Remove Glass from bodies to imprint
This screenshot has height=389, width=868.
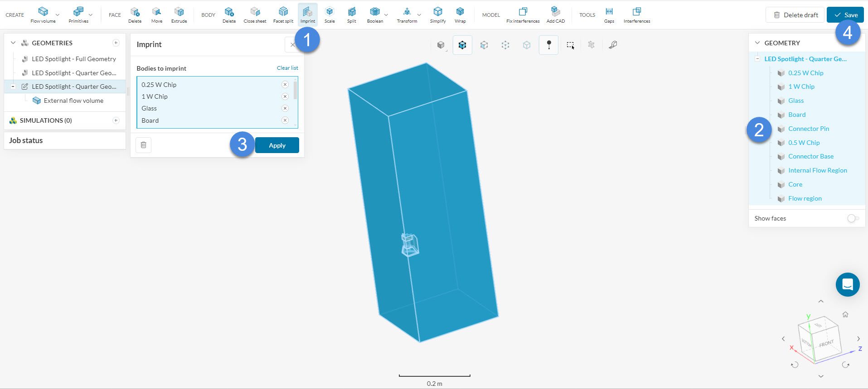pos(285,108)
